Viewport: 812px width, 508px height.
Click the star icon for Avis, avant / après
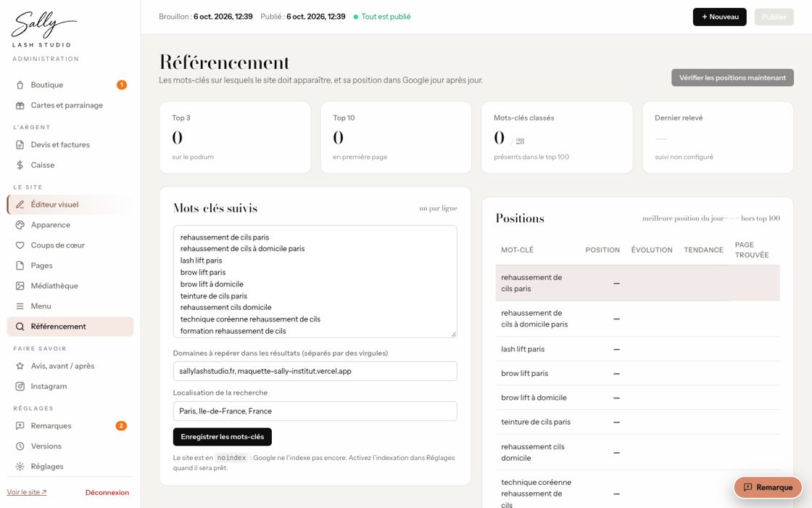tap(20, 366)
